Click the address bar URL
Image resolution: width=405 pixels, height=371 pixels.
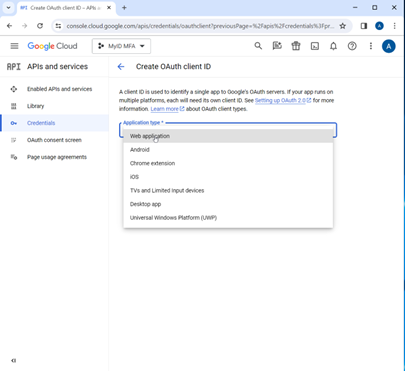pos(200,26)
